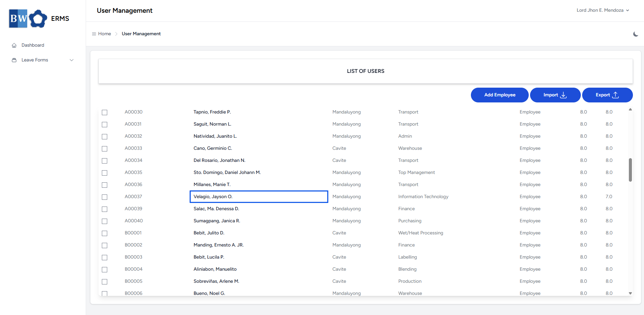
Task: Select checkbox for A00034 row
Action: [105, 161]
